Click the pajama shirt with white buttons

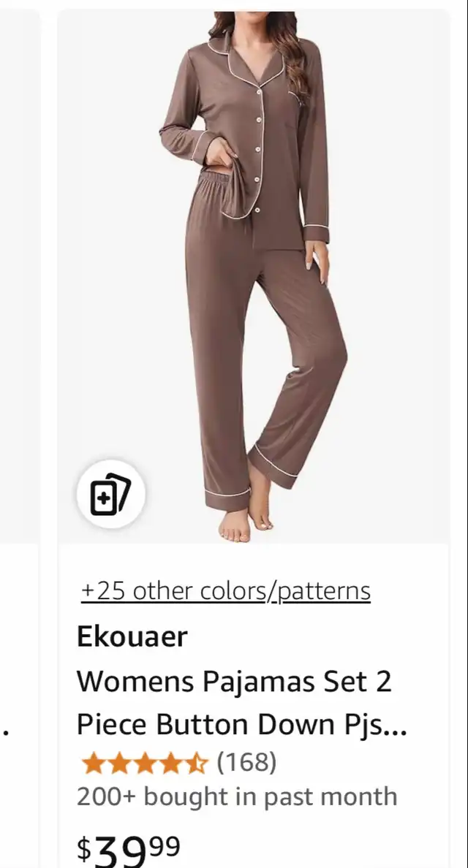[x=246, y=138]
